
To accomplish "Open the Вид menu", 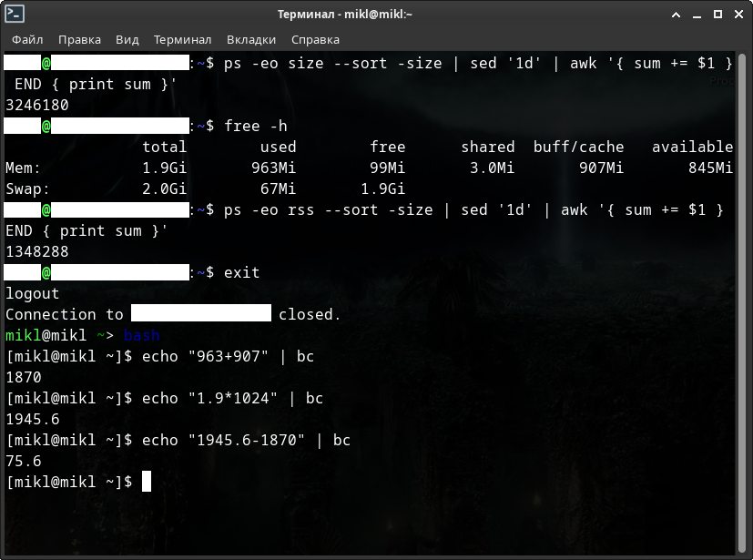I will pos(127,39).
